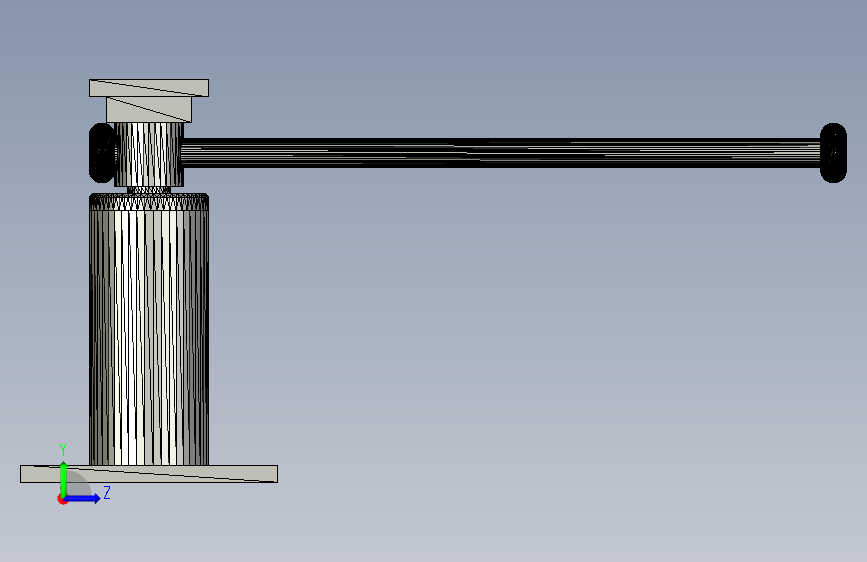Select the screw head collar holding the handle
Image resolution: width=867 pixels, height=562 pixels.
tap(149, 154)
